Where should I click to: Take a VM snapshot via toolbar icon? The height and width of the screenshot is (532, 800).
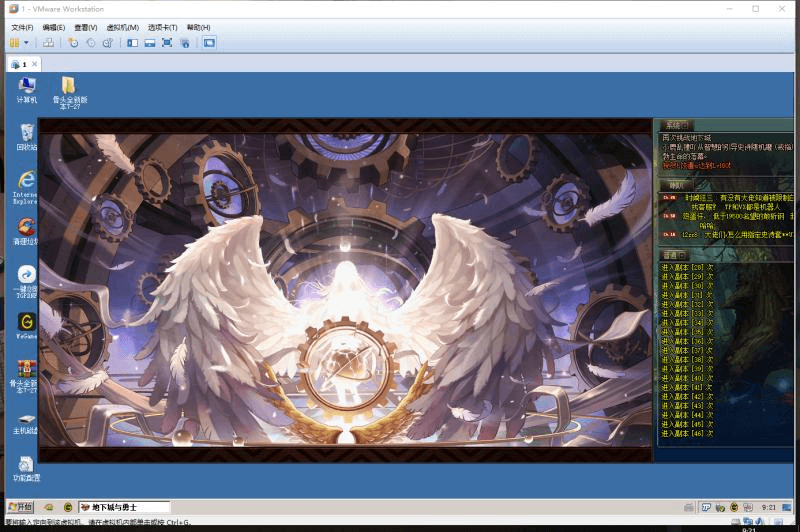click(x=73, y=43)
